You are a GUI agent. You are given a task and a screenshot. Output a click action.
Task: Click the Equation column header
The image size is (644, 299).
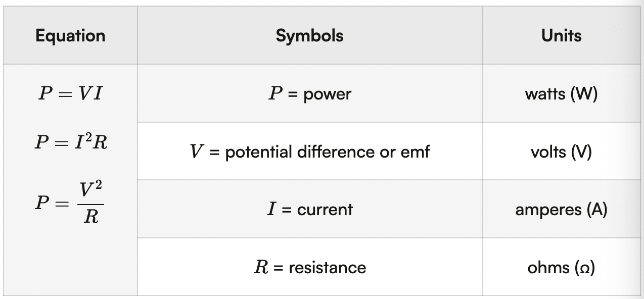pos(70,36)
